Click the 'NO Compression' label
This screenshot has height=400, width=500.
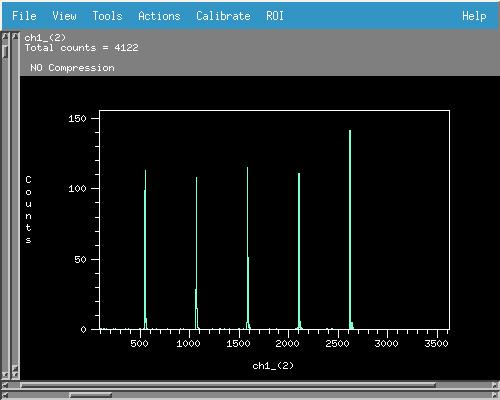click(x=72, y=68)
